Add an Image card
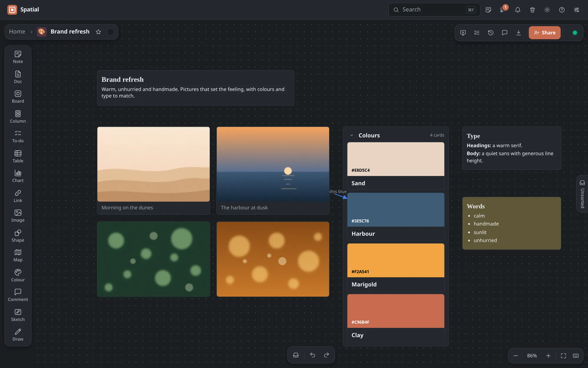The image size is (588, 368). pyautogui.click(x=18, y=216)
